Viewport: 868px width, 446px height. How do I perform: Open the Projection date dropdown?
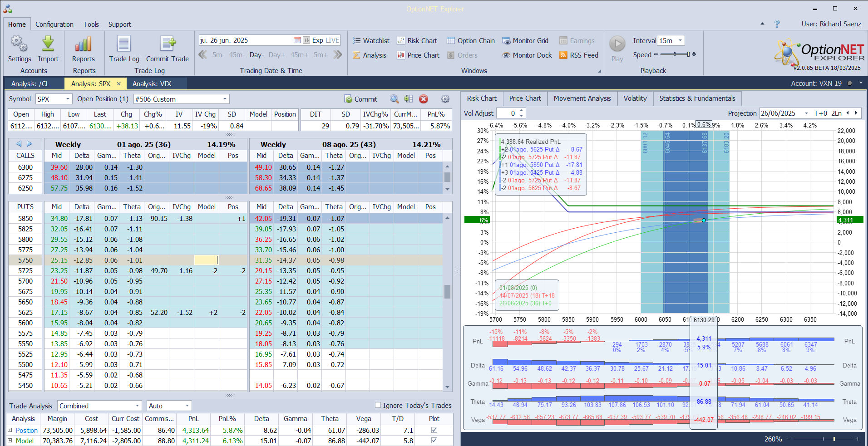806,113
